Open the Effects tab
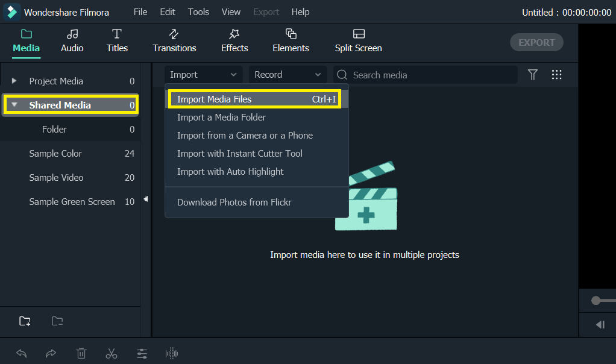The height and width of the screenshot is (364, 616). click(x=234, y=41)
